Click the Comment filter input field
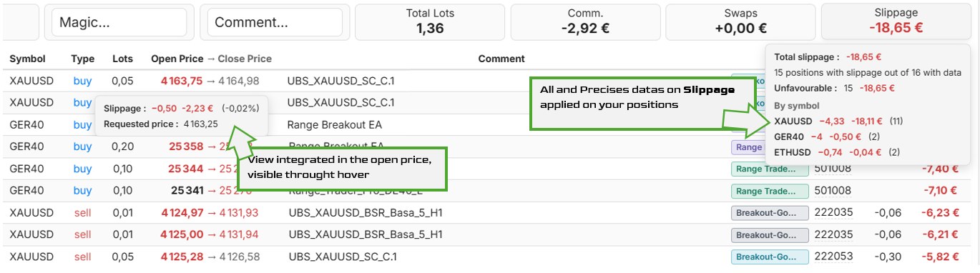The width and height of the screenshot is (980, 273). pyautogui.click(x=275, y=22)
